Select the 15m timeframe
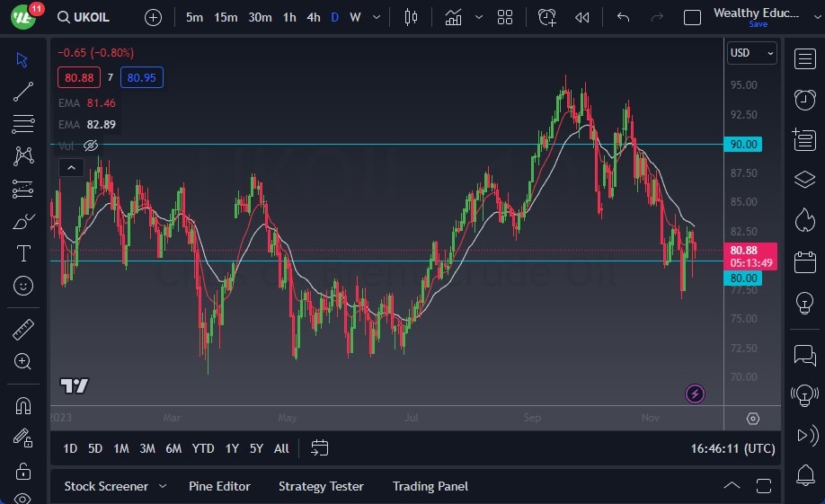The image size is (825, 504). 226,17
